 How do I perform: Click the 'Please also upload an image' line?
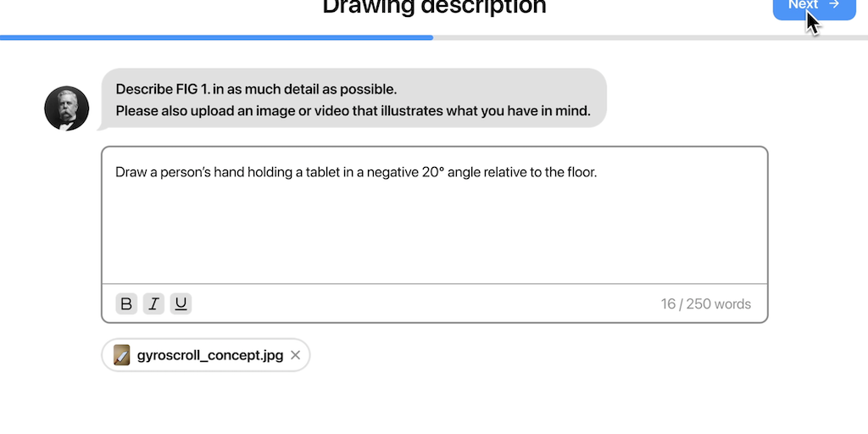(x=353, y=110)
